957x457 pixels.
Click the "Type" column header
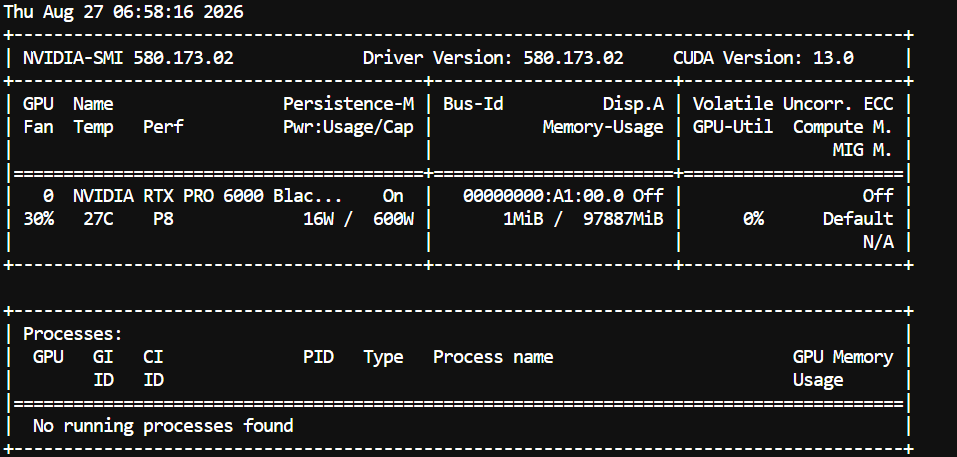383,357
